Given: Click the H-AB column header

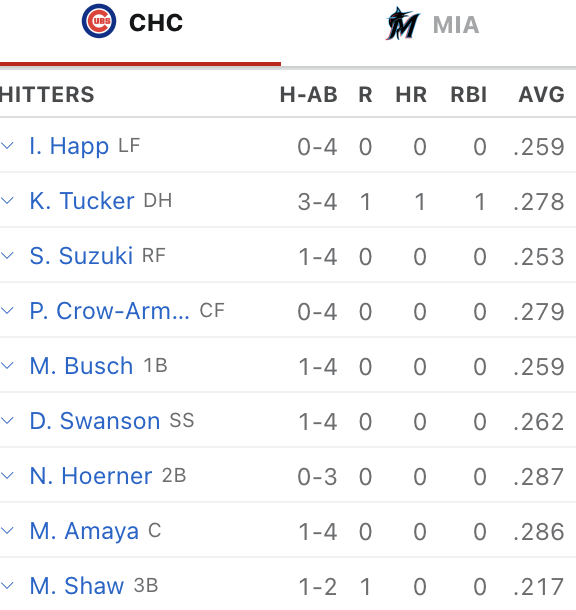Looking at the screenshot, I should pos(309,95).
